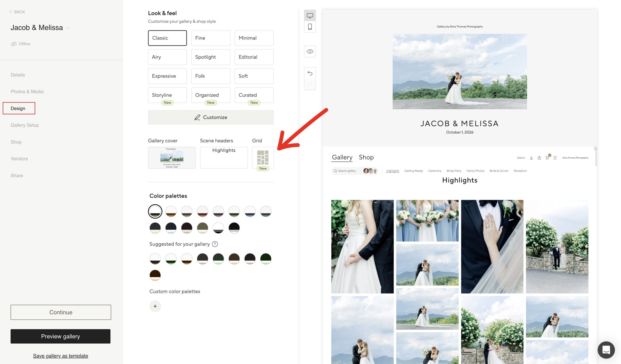Open the shopping cart icon
Viewport: 621px width, 364px height.
pos(547,158)
